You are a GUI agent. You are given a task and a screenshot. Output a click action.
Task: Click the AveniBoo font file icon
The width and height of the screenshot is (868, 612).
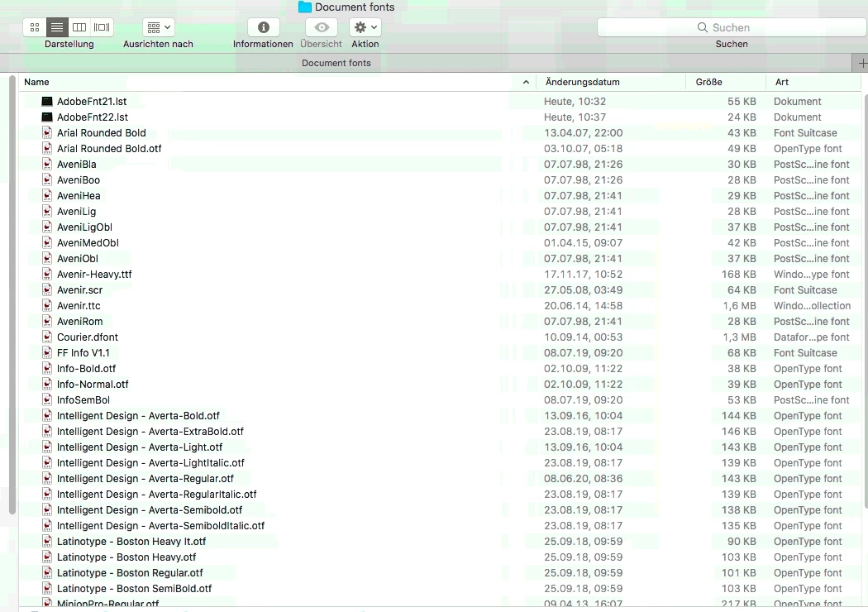(47, 180)
